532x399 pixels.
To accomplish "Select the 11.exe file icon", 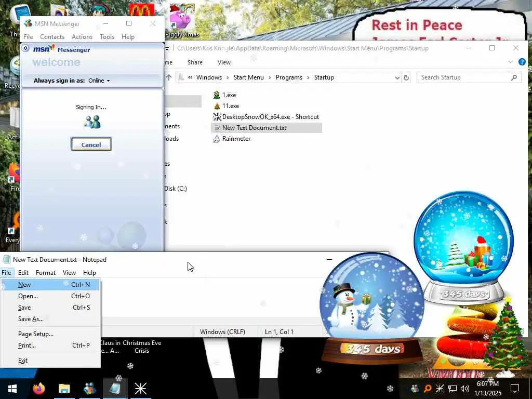I will pyautogui.click(x=217, y=106).
